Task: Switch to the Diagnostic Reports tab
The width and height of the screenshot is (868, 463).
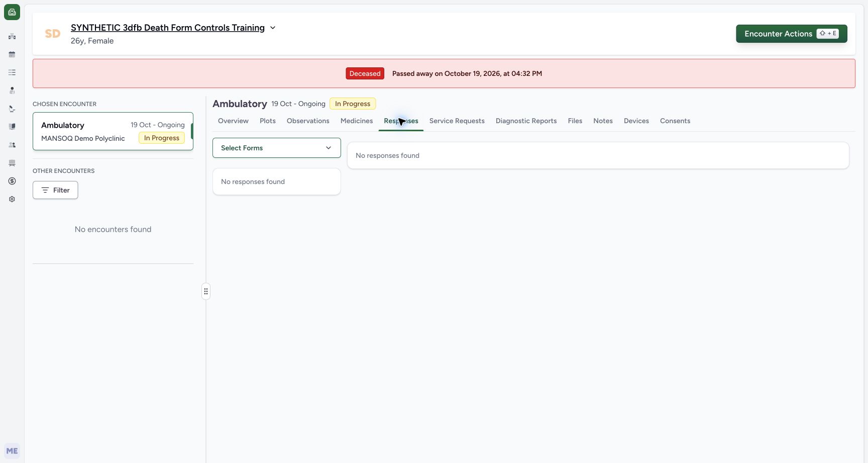Action: pos(526,121)
